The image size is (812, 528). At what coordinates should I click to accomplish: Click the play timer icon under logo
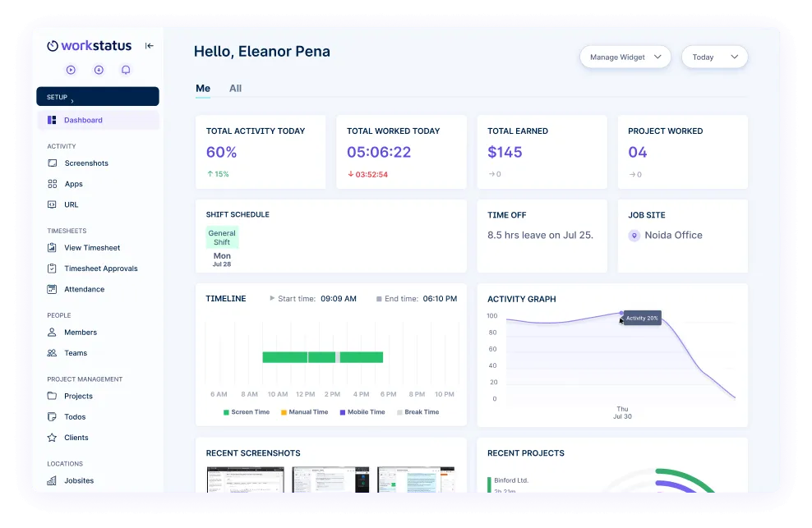[71, 70]
